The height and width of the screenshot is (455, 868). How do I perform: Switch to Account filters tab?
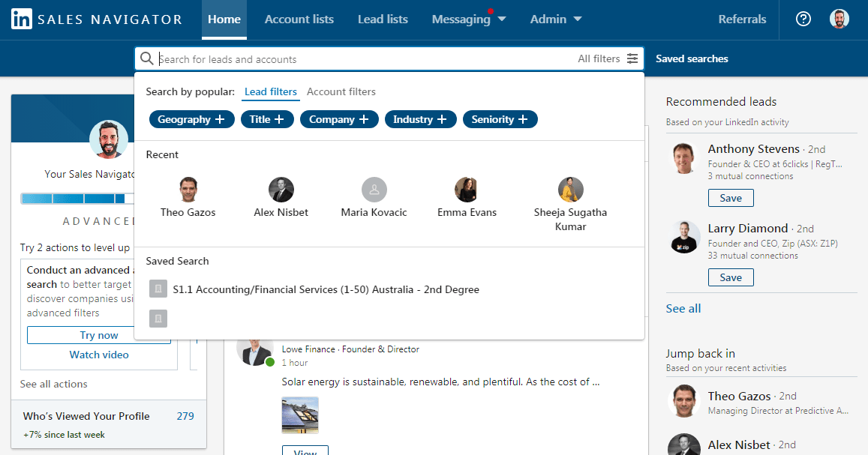(341, 91)
